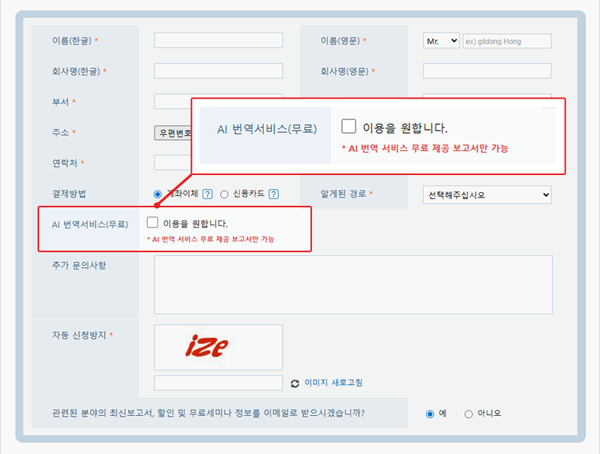Click the 우편번호 address search button
Screen dimensions: 600x454
(173, 132)
